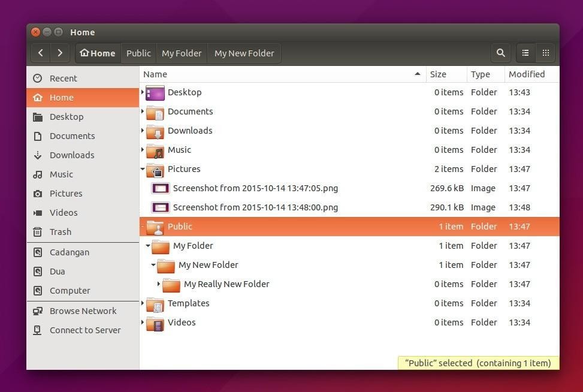Collapse the Pictures folder tree
This screenshot has height=392, width=583.
143,168
